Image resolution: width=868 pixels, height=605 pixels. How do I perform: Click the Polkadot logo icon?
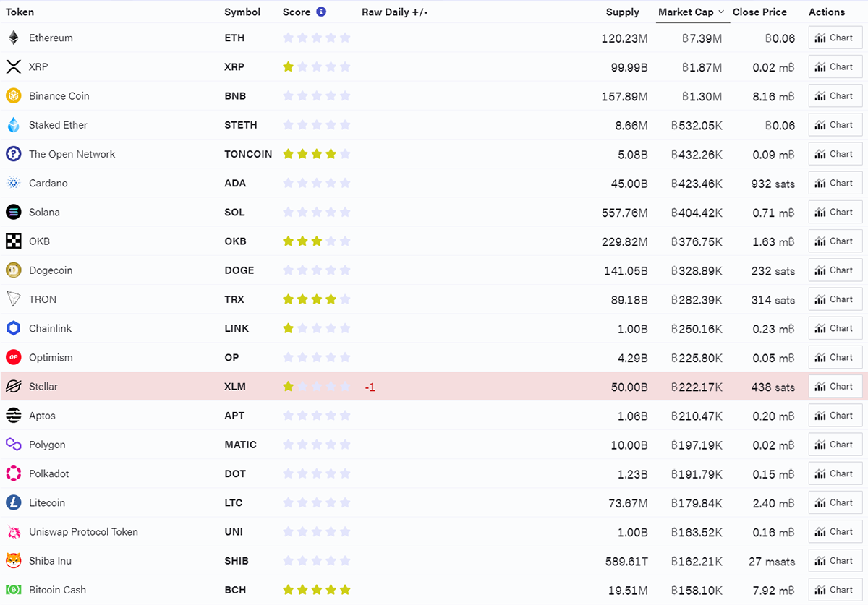pyautogui.click(x=13, y=473)
